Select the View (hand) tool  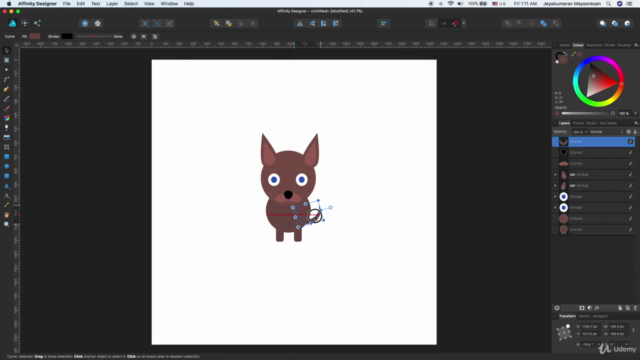coord(7,215)
